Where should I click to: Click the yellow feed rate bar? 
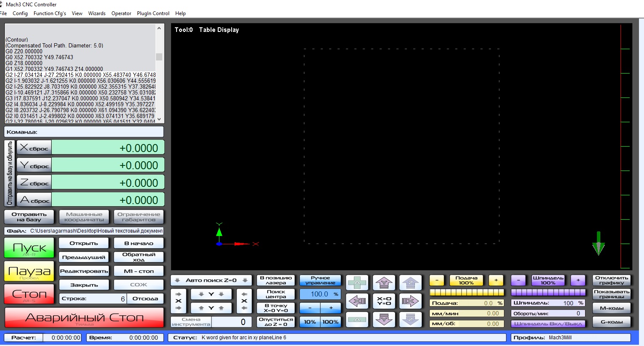click(467, 292)
